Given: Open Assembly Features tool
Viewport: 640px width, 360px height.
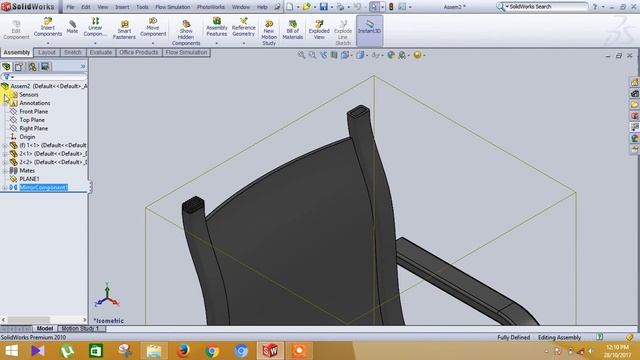Looking at the screenshot, I should (x=217, y=27).
